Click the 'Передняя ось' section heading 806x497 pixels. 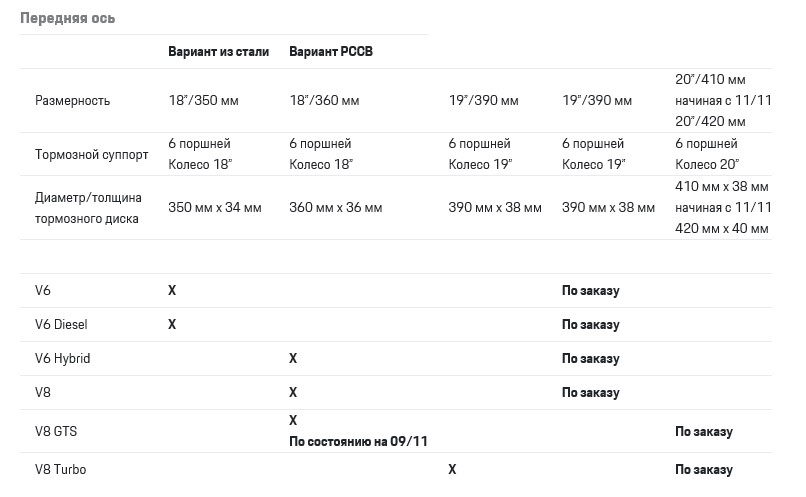pyautogui.click(x=67, y=18)
